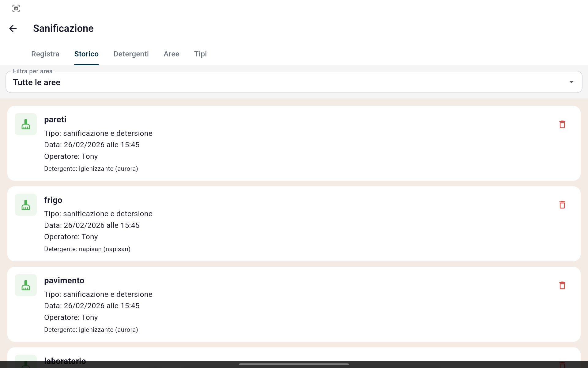Switch to the Detergenti tab

pyautogui.click(x=131, y=54)
